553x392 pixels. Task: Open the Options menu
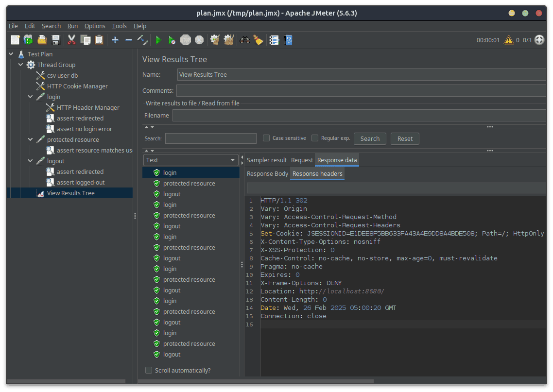point(95,26)
